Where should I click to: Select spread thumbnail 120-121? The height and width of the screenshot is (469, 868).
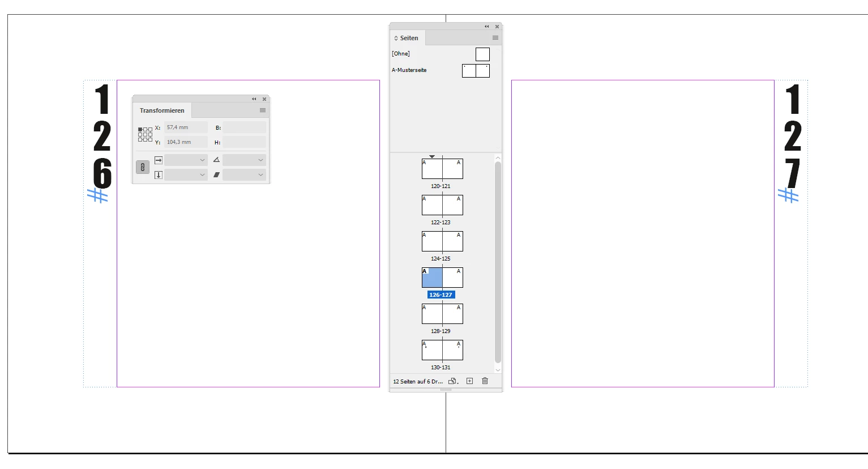(442, 169)
